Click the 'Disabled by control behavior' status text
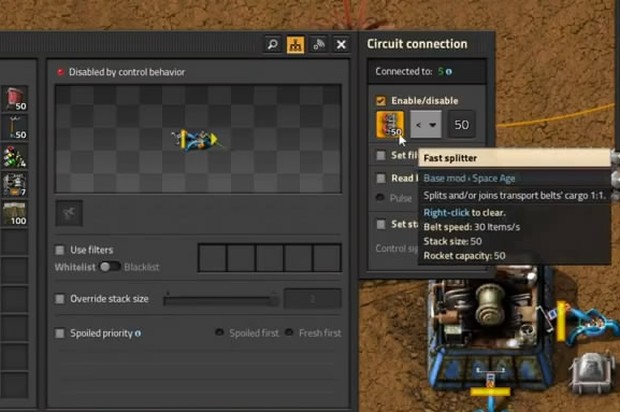This screenshot has width=620, height=412. (x=127, y=72)
